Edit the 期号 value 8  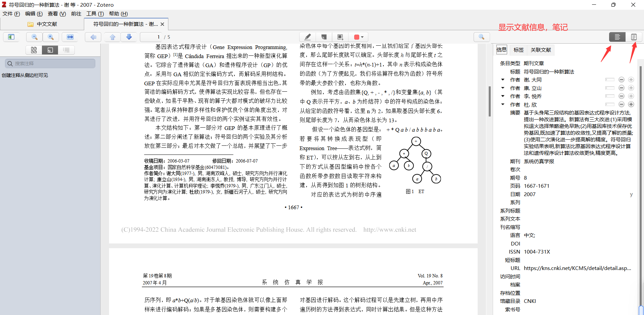[525, 178]
